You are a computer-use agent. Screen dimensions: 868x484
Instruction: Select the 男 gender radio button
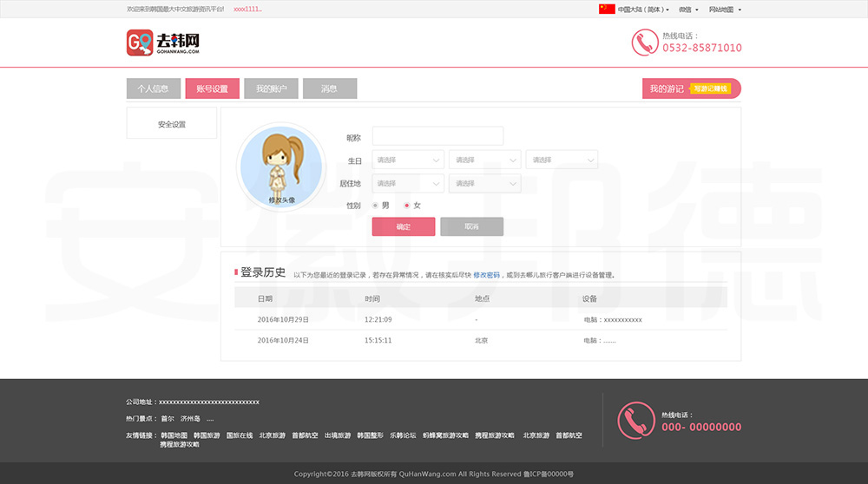pyautogui.click(x=375, y=206)
